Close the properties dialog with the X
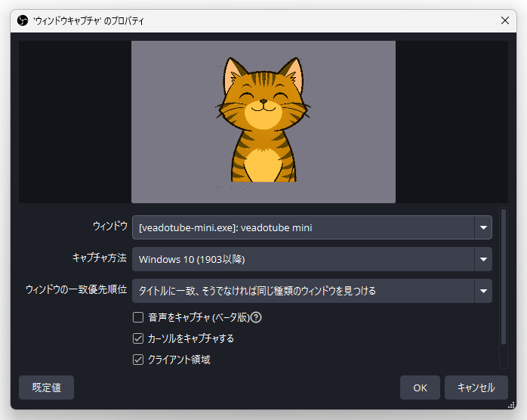Image resolution: width=527 pixels, height=420 pixels. [504, 20]
